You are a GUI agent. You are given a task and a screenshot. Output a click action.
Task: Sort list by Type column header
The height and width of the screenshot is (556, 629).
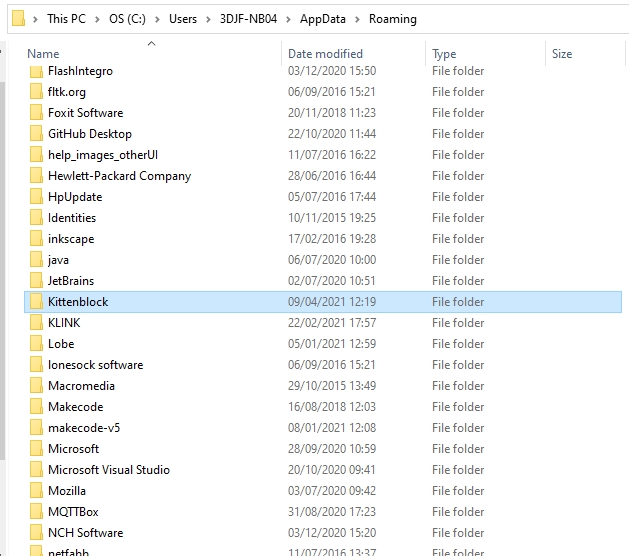click(x=444, y=54)
